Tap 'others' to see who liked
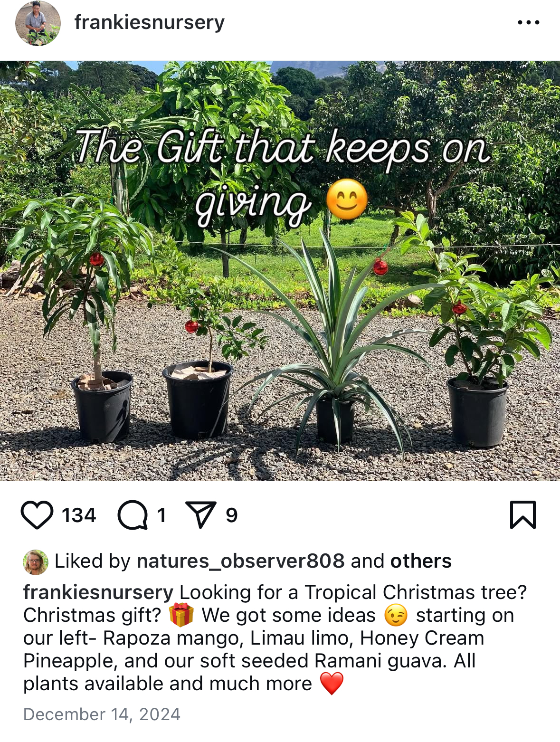This screenshot has height=742, width=560. [x=421, y=561]
